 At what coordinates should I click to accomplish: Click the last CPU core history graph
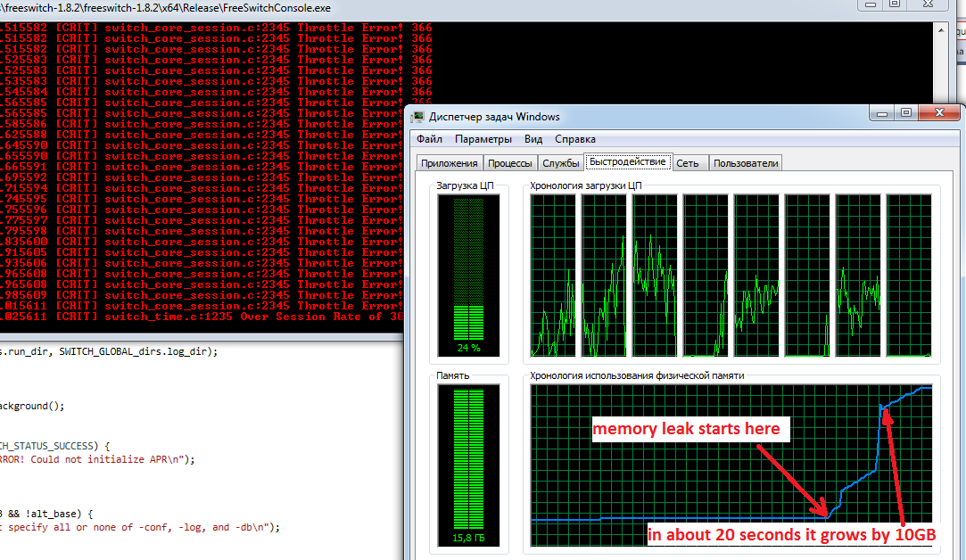[x=909, y=276]
